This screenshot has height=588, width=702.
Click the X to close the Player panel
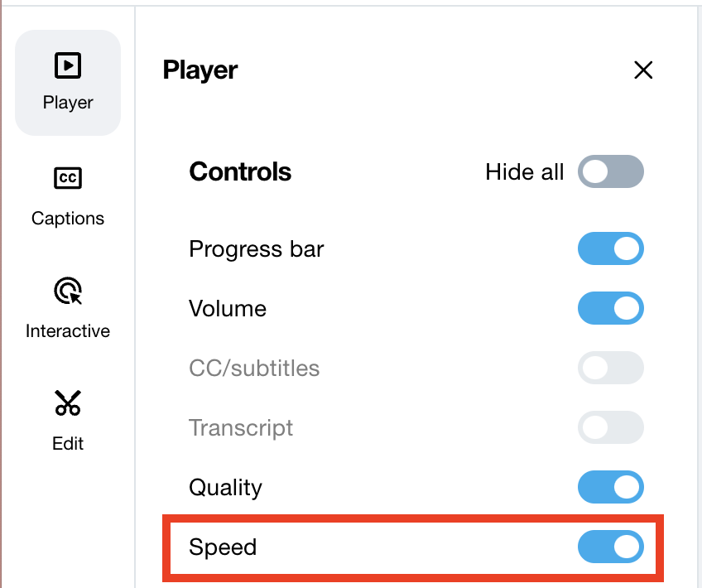click(x=643, y=70)
